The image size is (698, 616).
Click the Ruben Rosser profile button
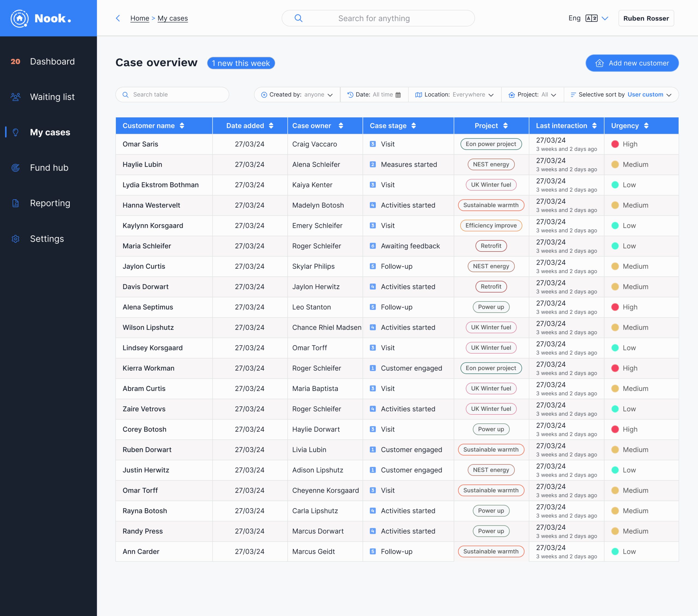646,19
